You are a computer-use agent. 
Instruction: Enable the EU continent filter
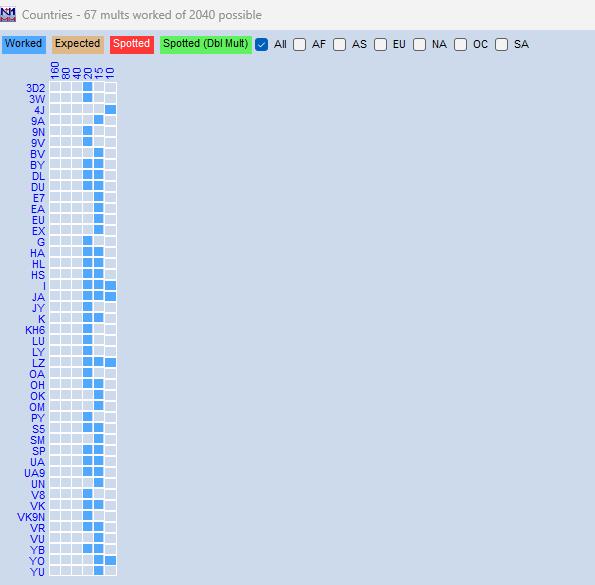380,44
